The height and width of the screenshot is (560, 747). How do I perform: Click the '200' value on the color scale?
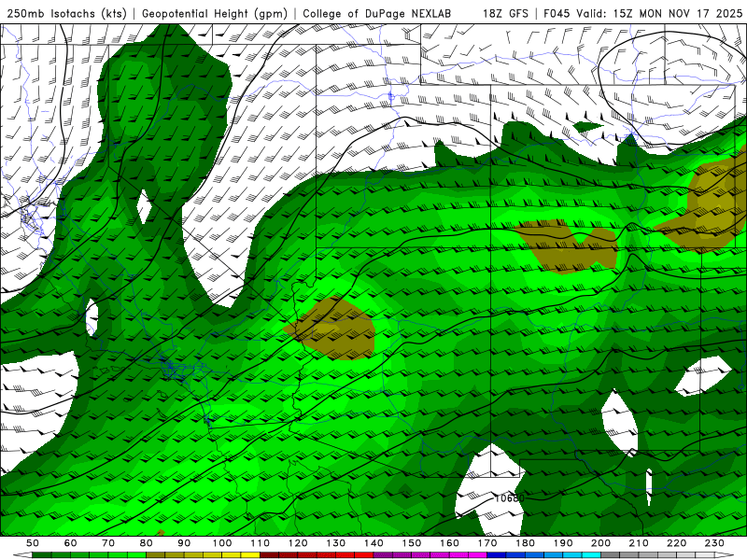(x=600, y=543)
